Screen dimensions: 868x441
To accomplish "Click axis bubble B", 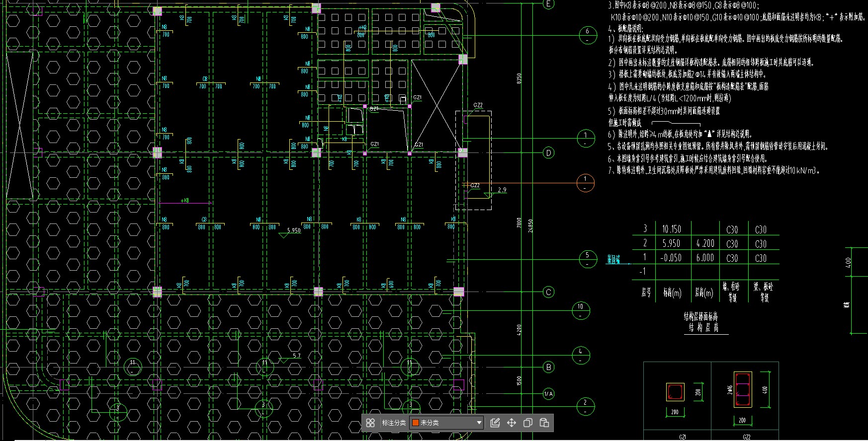I will 549,367.
